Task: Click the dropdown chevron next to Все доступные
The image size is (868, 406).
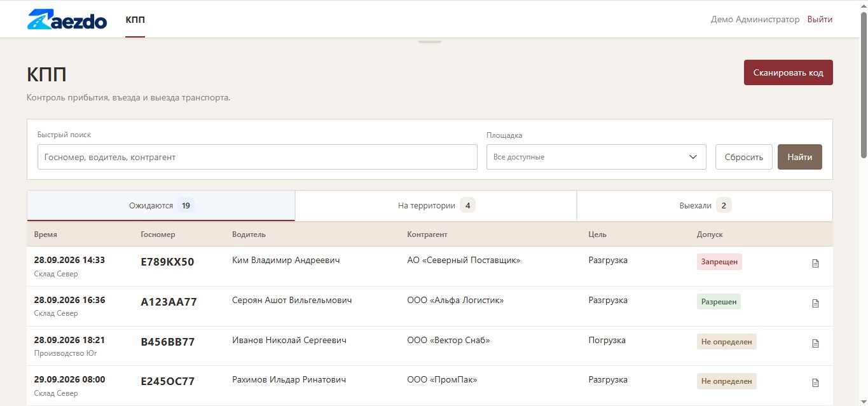Action: point(693,157)
